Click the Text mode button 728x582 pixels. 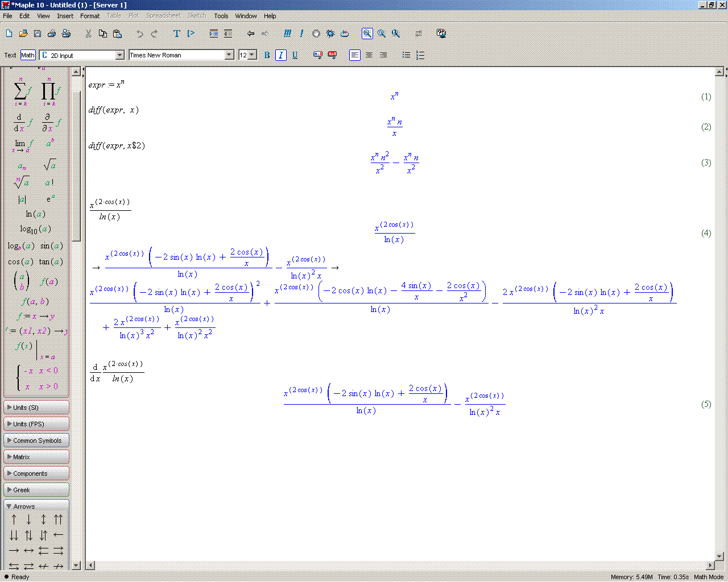pyautogui.click(x=10, y=55)
